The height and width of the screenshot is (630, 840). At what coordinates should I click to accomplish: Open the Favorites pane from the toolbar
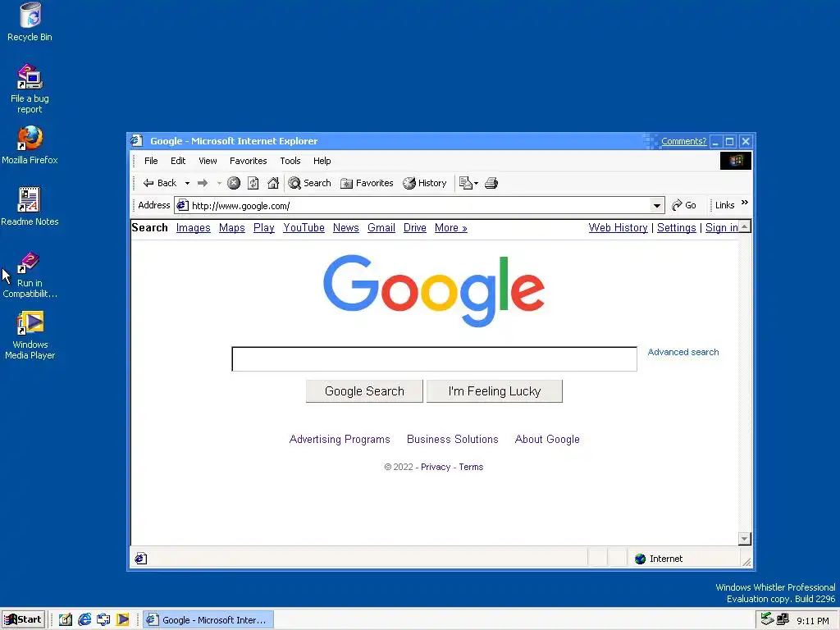coord(367,183)
